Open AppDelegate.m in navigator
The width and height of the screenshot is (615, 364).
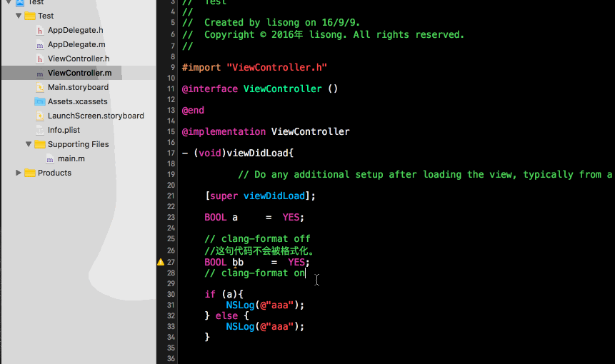[x=76, y=44]
